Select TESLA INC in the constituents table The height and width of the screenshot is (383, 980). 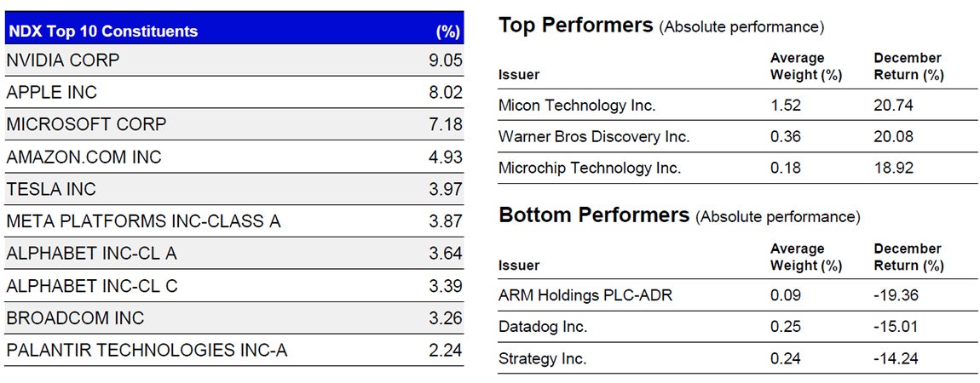[x=51, y=189]
